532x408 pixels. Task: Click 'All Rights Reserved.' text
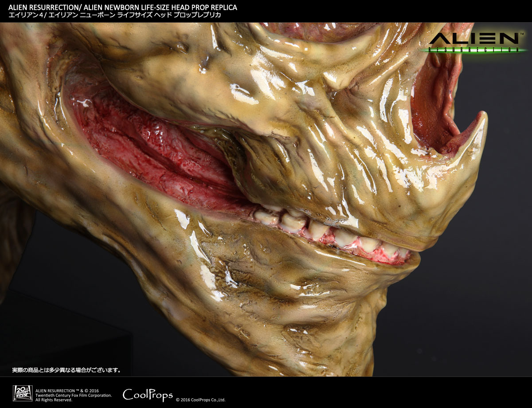[54, 400]
